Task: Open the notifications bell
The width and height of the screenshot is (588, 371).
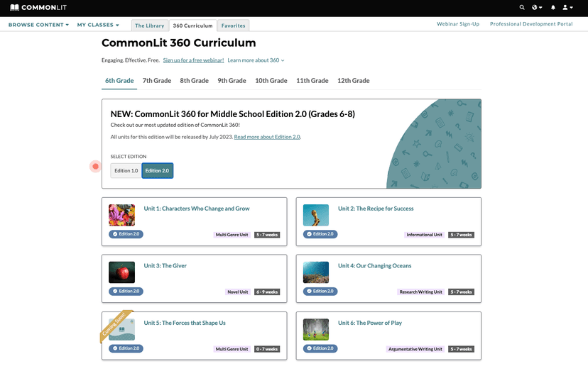Action: coord(552,8)
